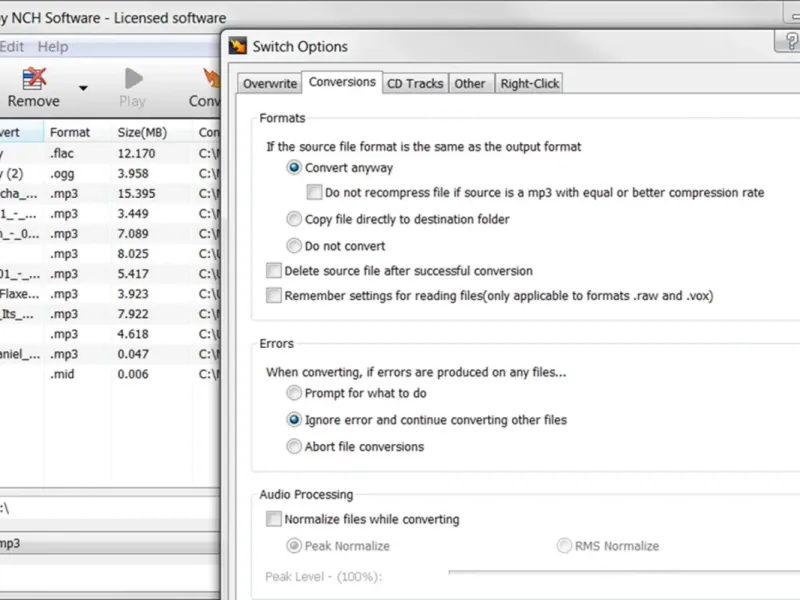
Task: Click the Remove toolbar icon
Action: [34, 79]
